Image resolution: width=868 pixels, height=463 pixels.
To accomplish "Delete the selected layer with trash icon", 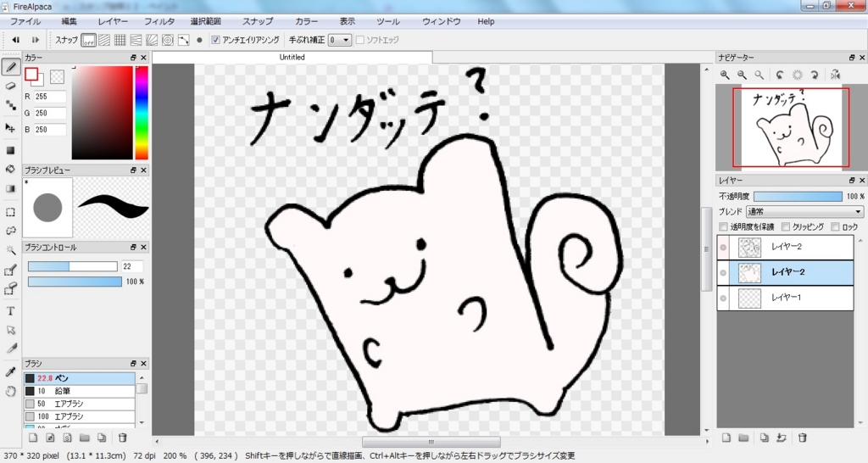I will (x=802, y=438).
